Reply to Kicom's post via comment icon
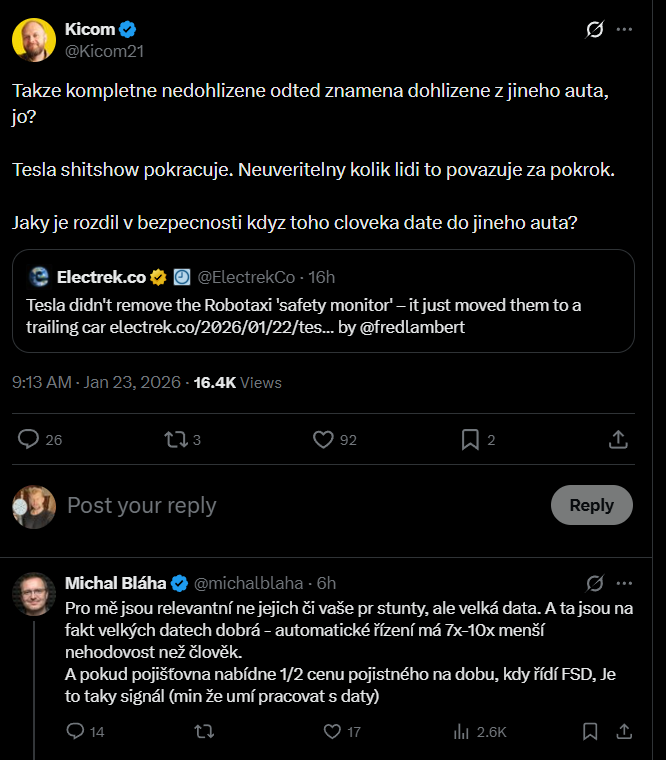 pyautogui.click(x=29, y=439)
